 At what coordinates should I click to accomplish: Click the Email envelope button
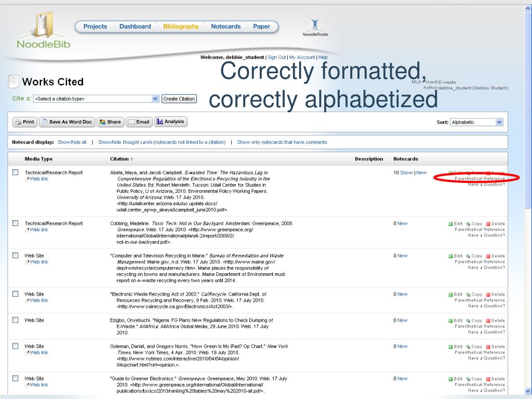point(139,122)
